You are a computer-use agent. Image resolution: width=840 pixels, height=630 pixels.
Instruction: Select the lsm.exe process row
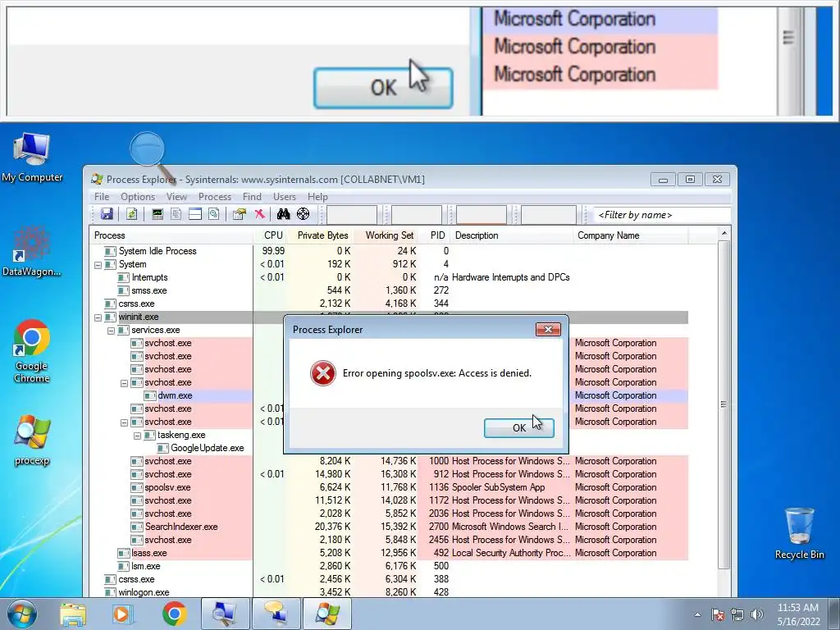[388, 566]
